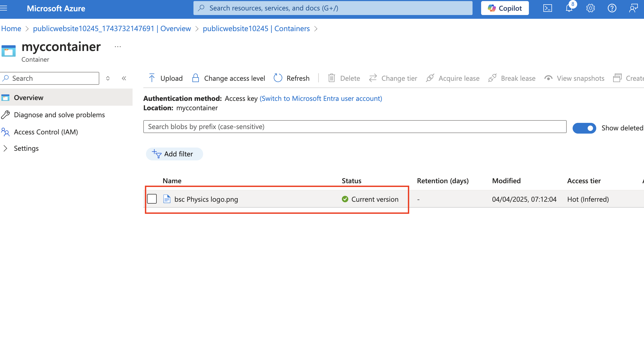Open the feedback icon in header
Image resolution: width=644 pixels, height=360 pixels.
pyautogui.click(x=633, y=8)
